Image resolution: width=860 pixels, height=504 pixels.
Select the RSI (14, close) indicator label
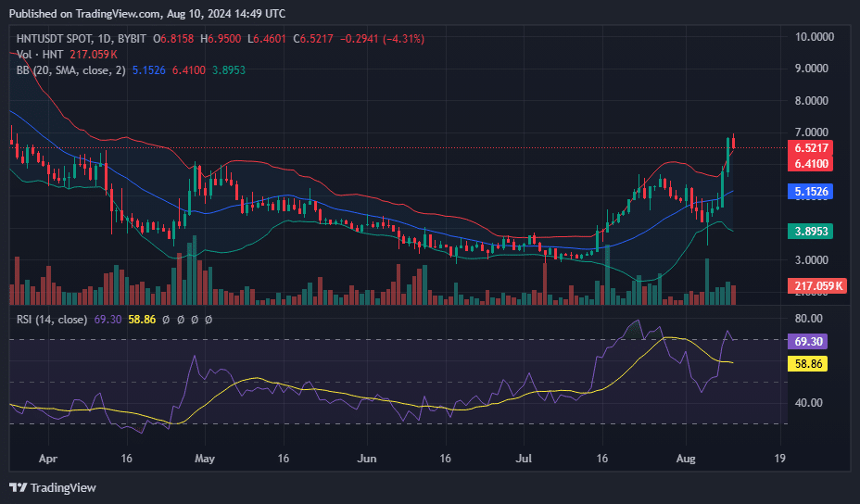(x=52, y=320)
